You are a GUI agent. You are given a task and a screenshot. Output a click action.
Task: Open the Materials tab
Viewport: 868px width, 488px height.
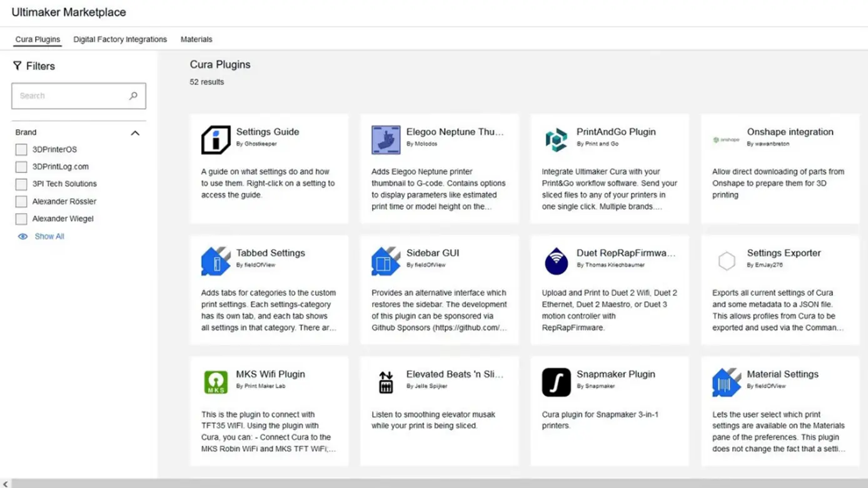click(196, 39)
